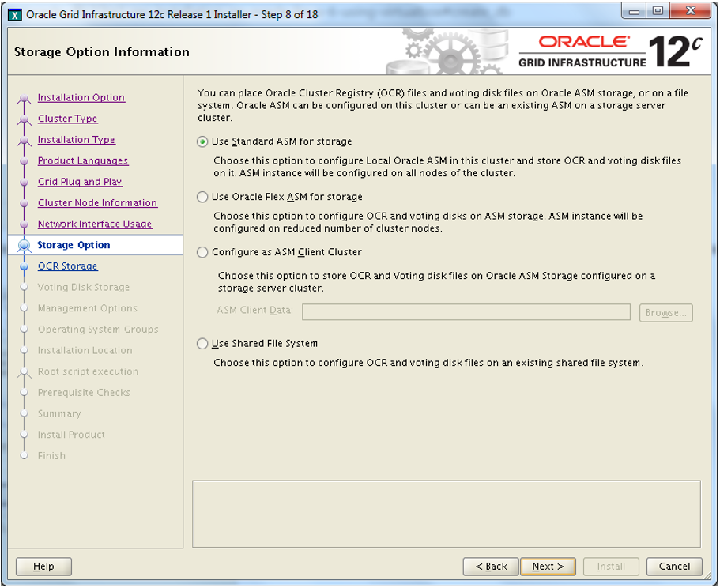This screenshot has height=588, width=720.
Task: Click the empty message box area
Action: pos(447,514)
